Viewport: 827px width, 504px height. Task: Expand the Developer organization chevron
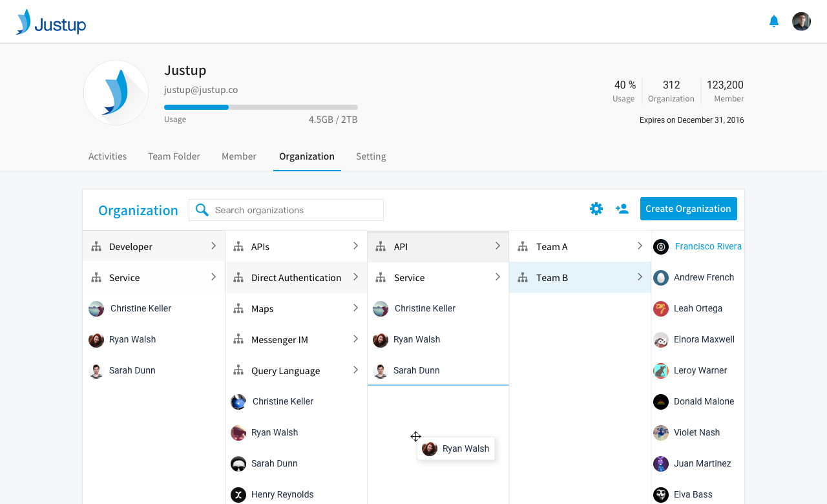click(x=213, y=246)
